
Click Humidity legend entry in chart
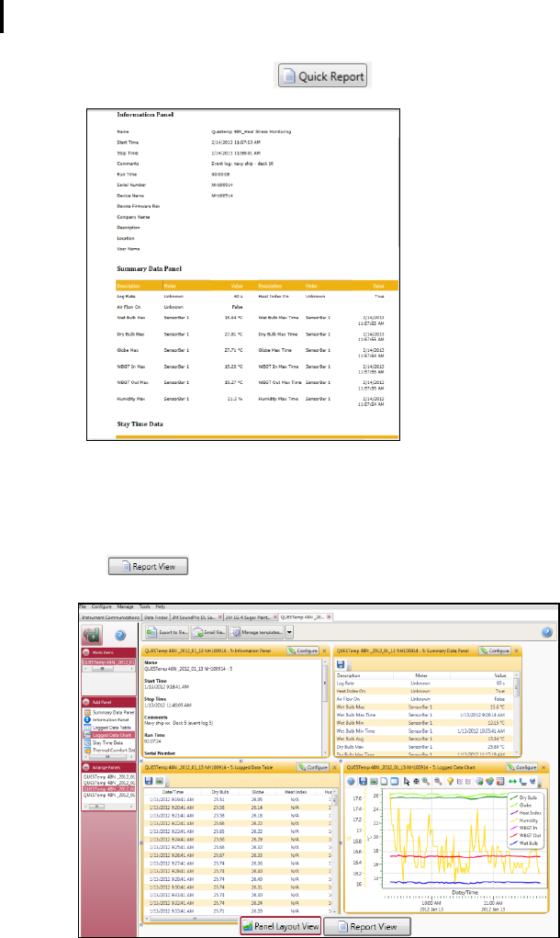point(525,820)
